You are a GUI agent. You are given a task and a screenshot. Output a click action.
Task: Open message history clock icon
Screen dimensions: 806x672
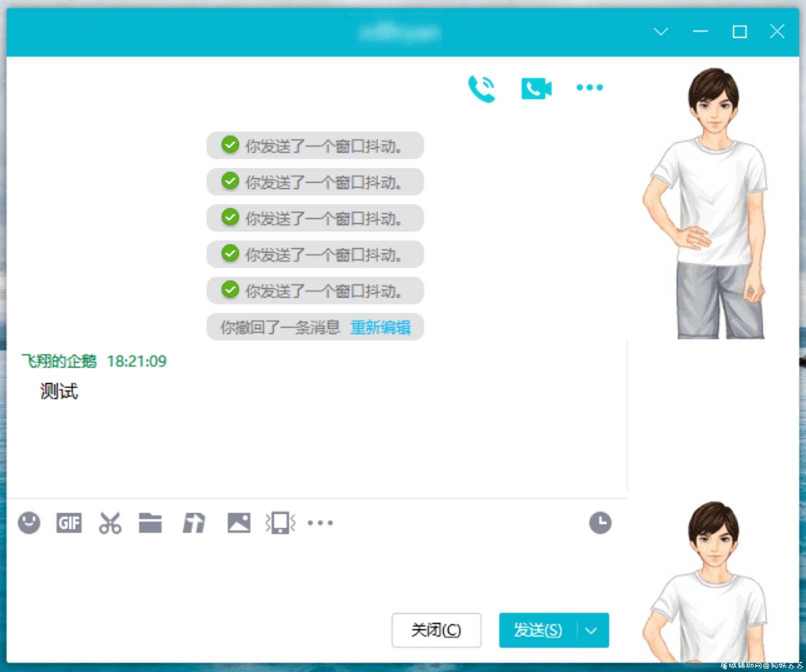[600, 523]
